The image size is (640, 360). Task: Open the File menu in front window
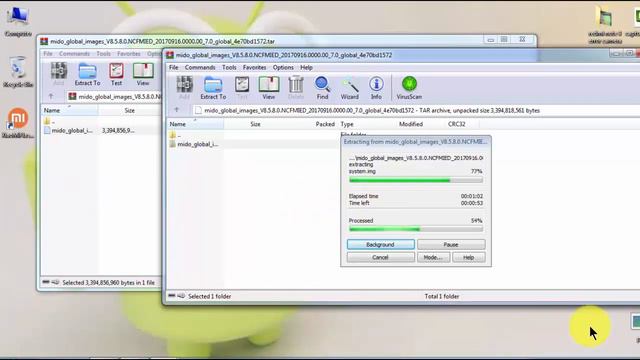173,67
